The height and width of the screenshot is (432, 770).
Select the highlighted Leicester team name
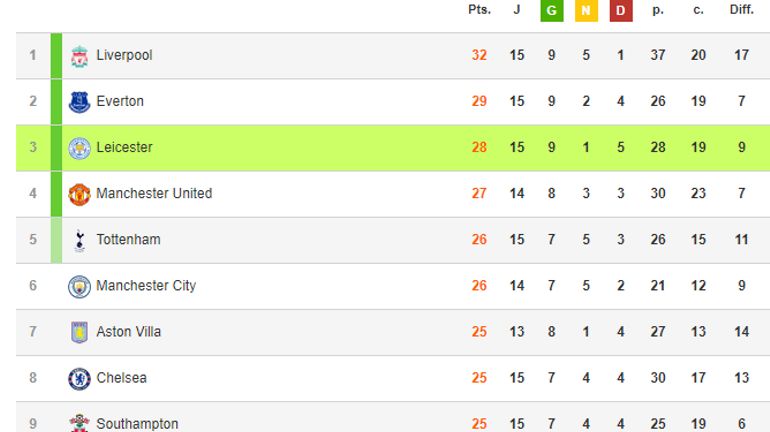point(124,147)
